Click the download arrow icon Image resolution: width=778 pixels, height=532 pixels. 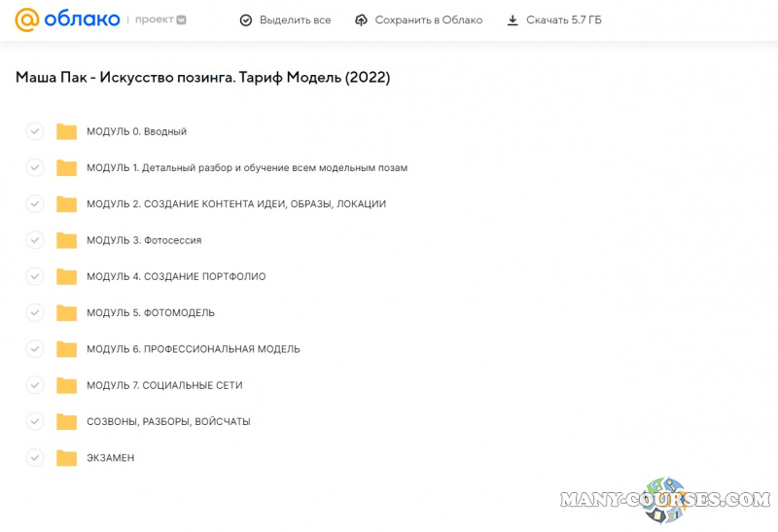click(x=513, y=20)
